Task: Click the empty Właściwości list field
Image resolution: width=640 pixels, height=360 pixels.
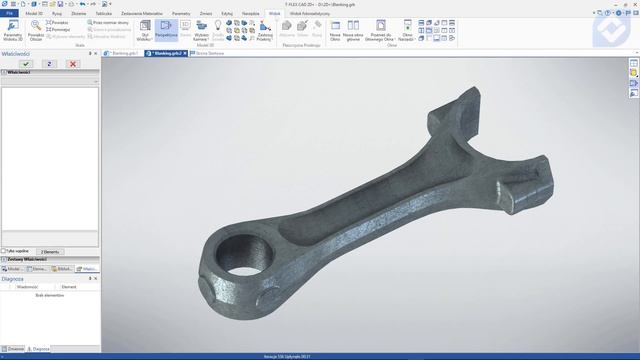Action: click(x=50, y=158)
